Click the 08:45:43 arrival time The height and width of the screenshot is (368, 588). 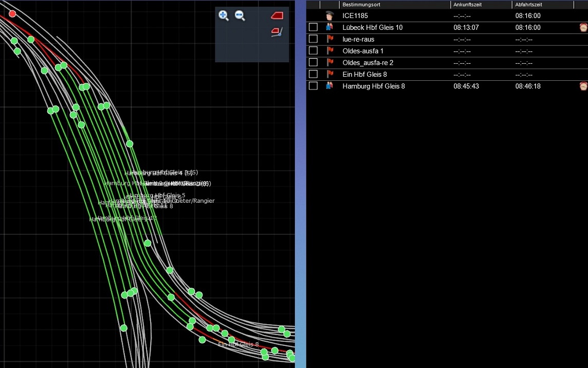466,86
